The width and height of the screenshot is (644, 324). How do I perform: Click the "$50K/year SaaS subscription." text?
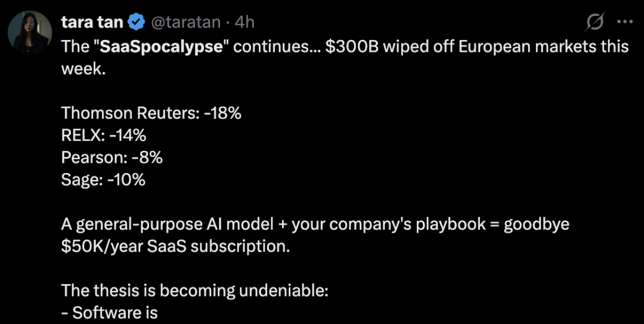(175, 246)
